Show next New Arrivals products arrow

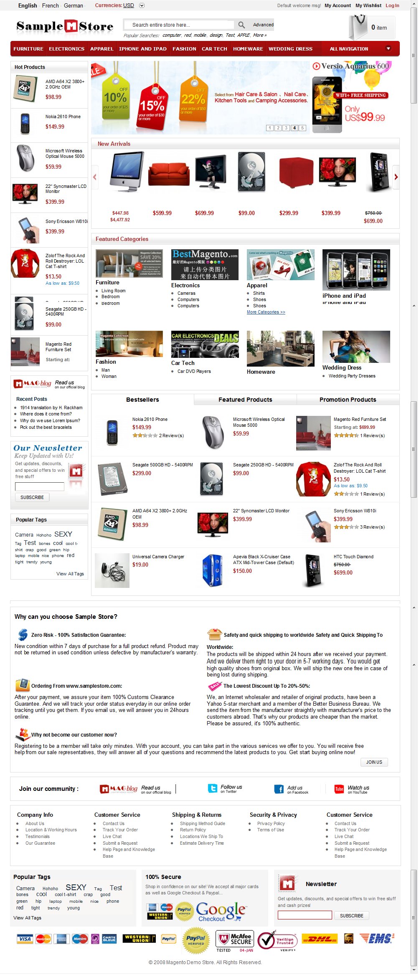point(396,177)
